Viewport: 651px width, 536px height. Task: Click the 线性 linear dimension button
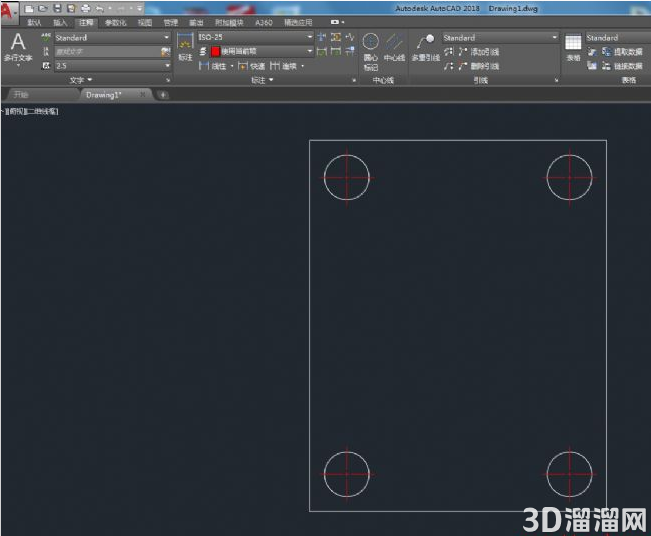[213, 66]
